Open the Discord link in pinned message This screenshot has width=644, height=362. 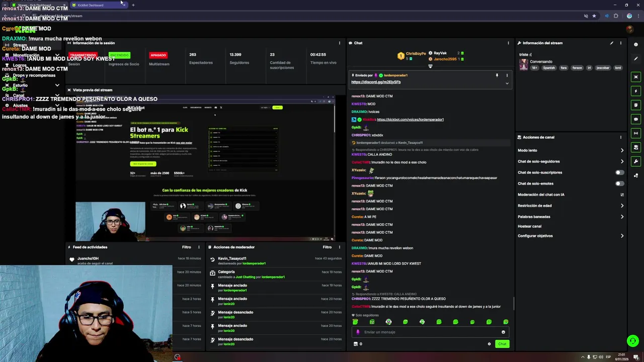(376, 82)
